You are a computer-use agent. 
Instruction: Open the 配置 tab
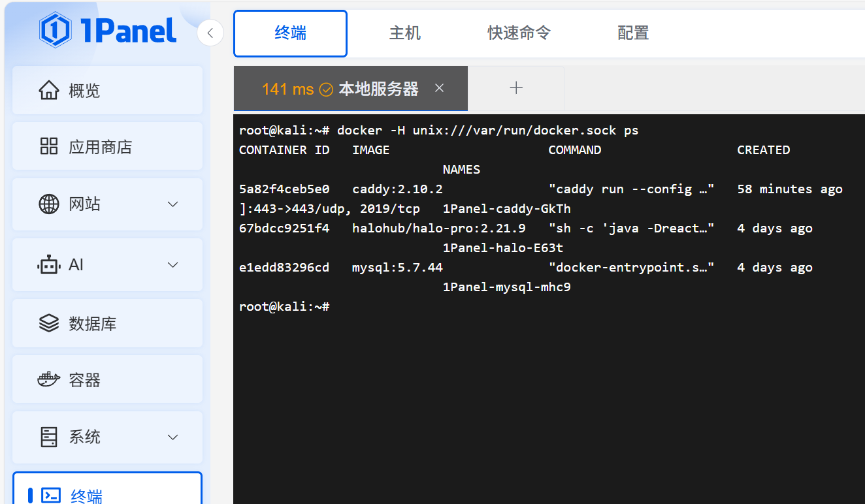click(x=633, y=33)
